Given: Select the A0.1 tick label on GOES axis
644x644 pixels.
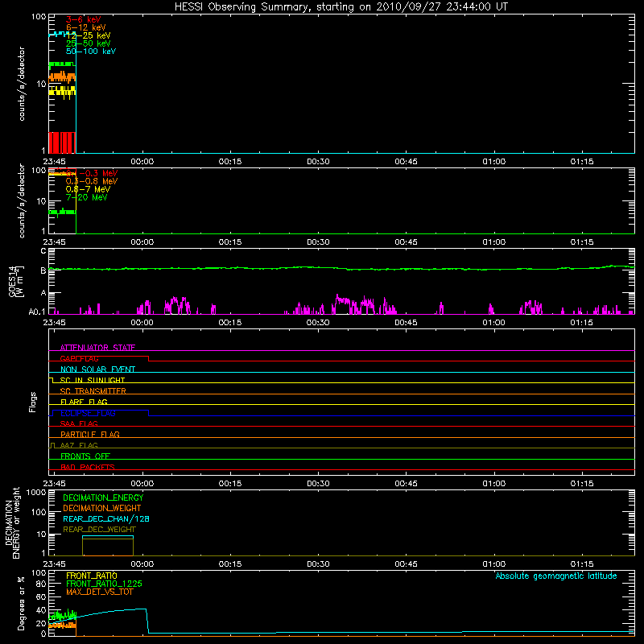Looking at the screenshot, I should pyautogui.click(x=37, y=312).
